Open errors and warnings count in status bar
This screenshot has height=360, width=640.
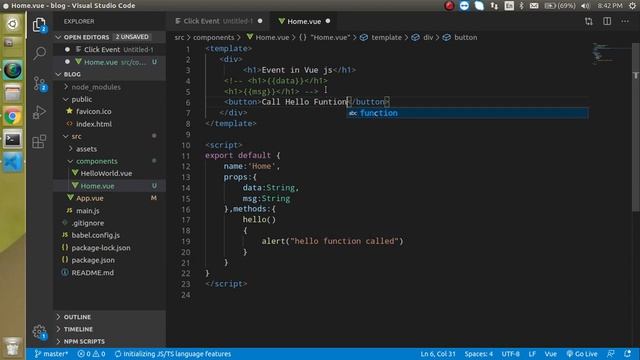point(91,354)
